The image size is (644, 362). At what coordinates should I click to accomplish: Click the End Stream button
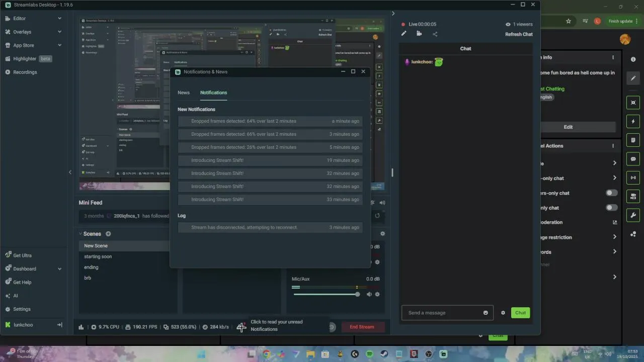pos(362,327)
